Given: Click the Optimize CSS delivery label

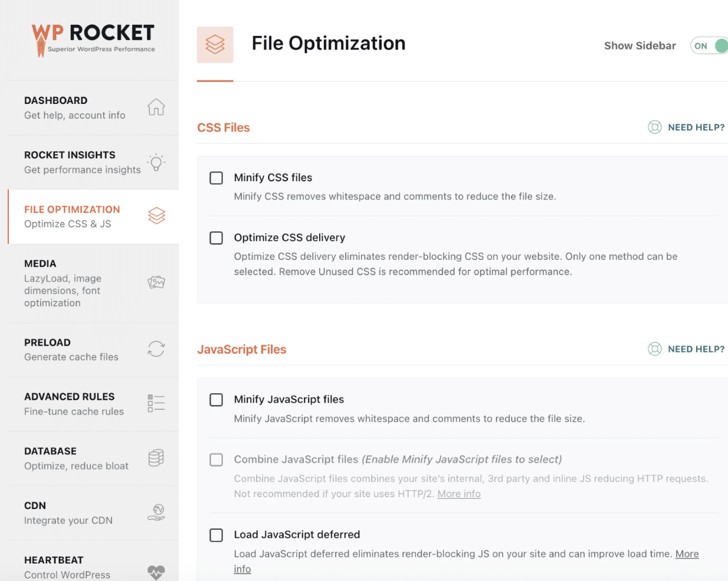Looking at the screenshot, I should 290,237.
